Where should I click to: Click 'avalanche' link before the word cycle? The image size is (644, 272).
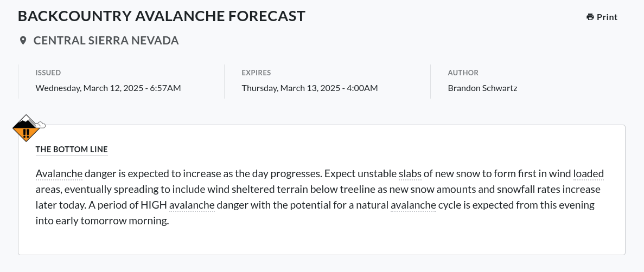[413, 205]
